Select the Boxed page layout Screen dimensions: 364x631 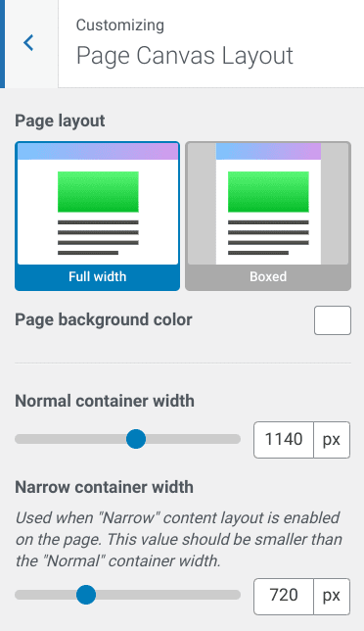(x=268, y=217)
